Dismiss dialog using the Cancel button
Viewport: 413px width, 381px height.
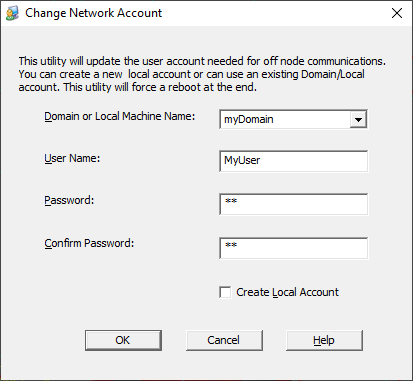point(224,340)
